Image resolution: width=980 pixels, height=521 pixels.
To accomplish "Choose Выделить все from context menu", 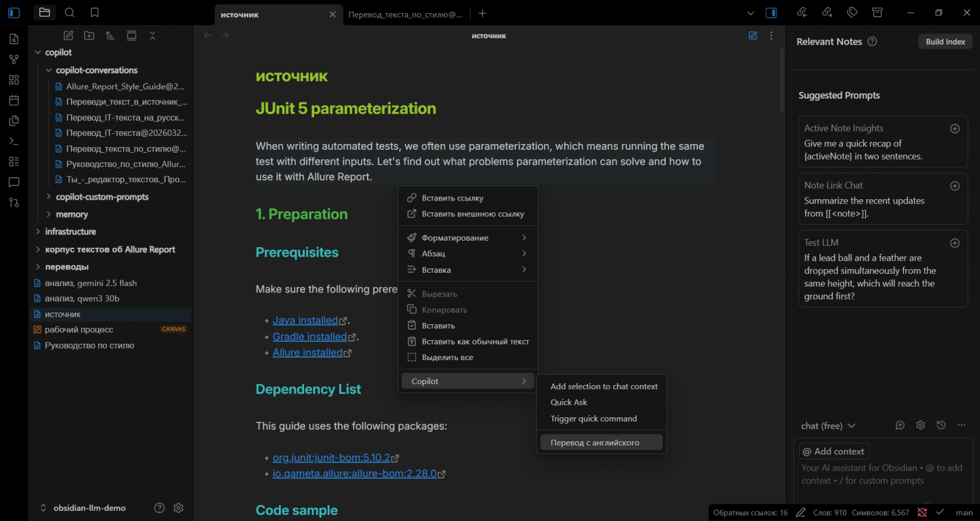I will 467,358.
